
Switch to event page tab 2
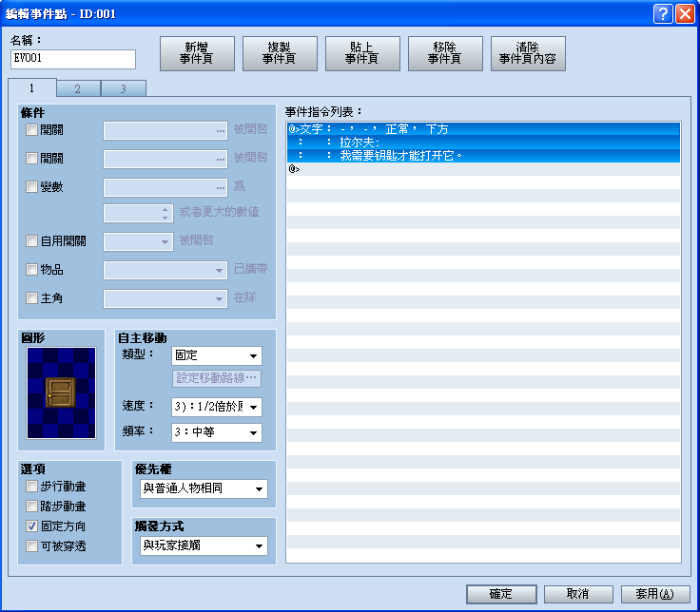(x=78, y=88)
